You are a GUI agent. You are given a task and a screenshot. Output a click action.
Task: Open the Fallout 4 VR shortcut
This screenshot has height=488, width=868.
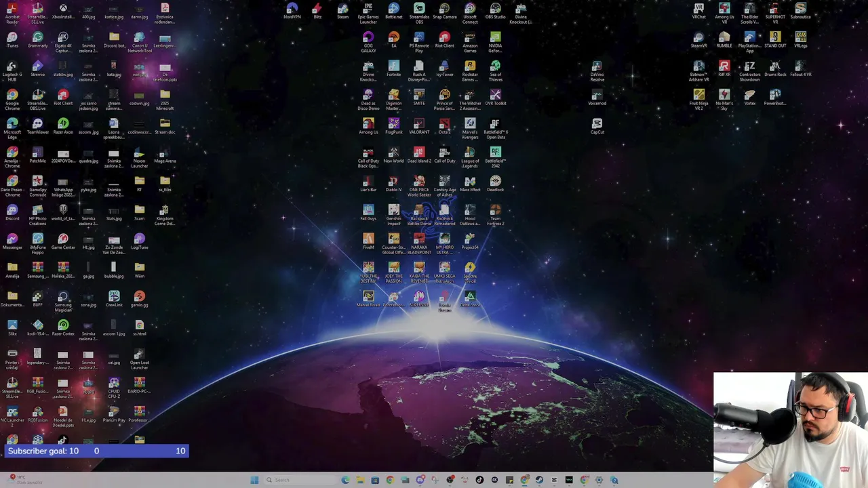click(x=801, y=68)
